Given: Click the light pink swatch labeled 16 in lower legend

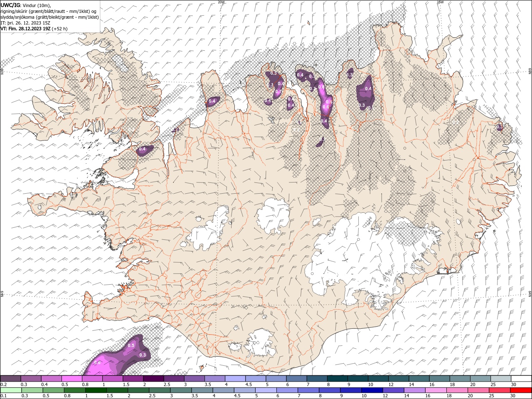Looking at the screenshot, I should (436, 390).
